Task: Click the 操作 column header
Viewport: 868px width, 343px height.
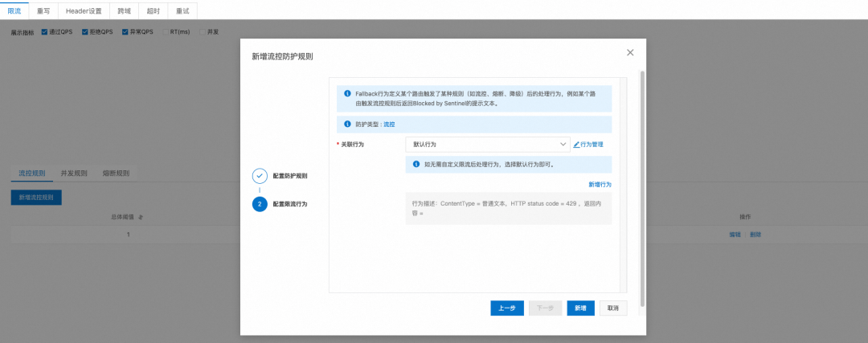Action: [745, 217]
